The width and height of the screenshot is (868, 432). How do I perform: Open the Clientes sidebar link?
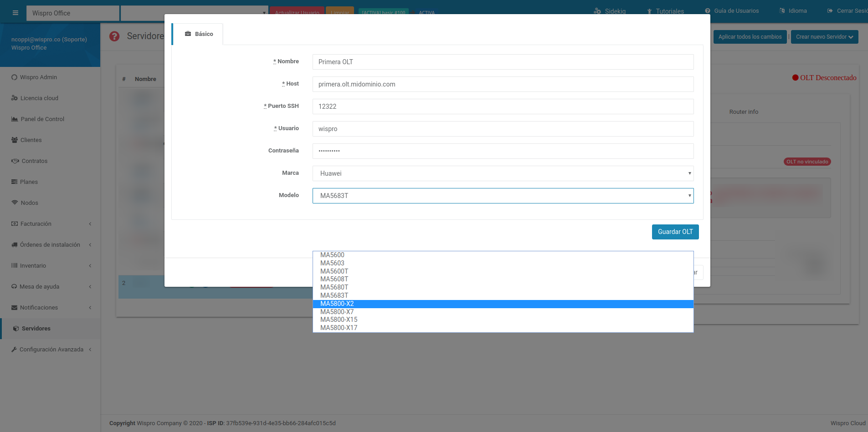coord(50,140)
